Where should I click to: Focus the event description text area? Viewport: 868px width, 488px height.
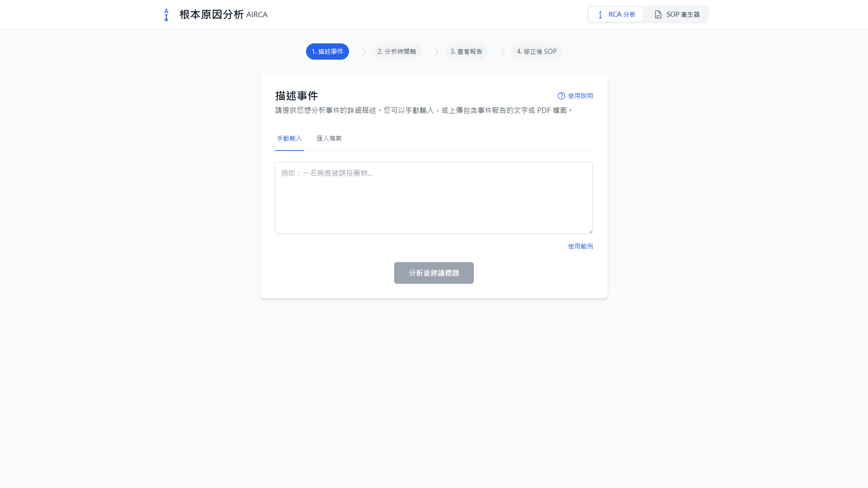(x=434, y=198)
